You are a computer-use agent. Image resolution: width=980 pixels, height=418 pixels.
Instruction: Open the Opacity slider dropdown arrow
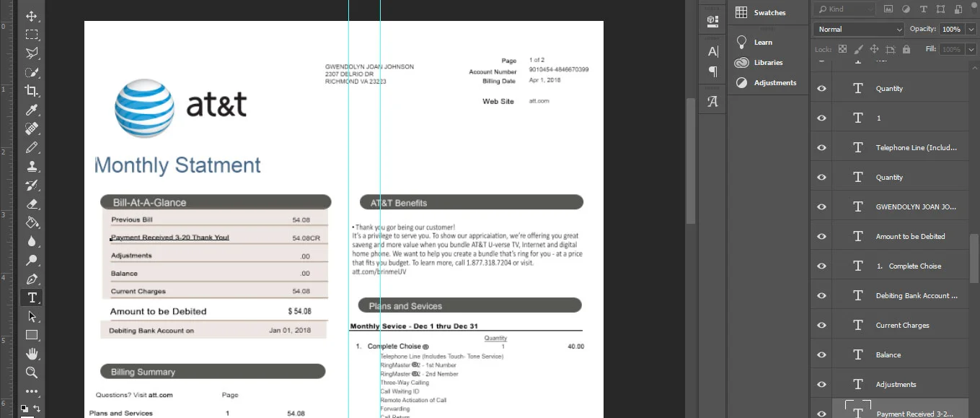[x=969, y=29]
